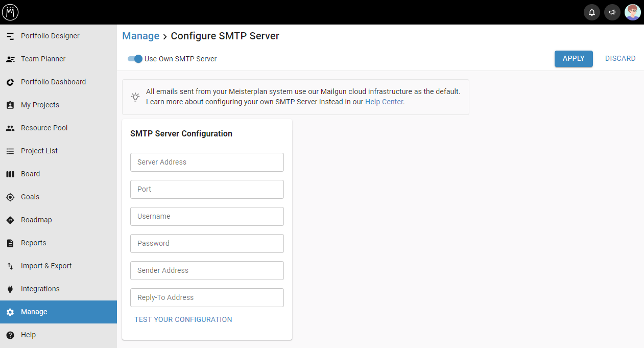Select the Manage menu item
Viewport: 644px width, 348px height.
coord(58,312)
